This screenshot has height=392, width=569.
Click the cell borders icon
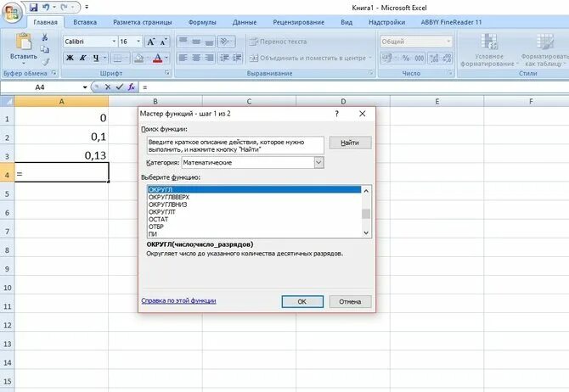[117, 58]
